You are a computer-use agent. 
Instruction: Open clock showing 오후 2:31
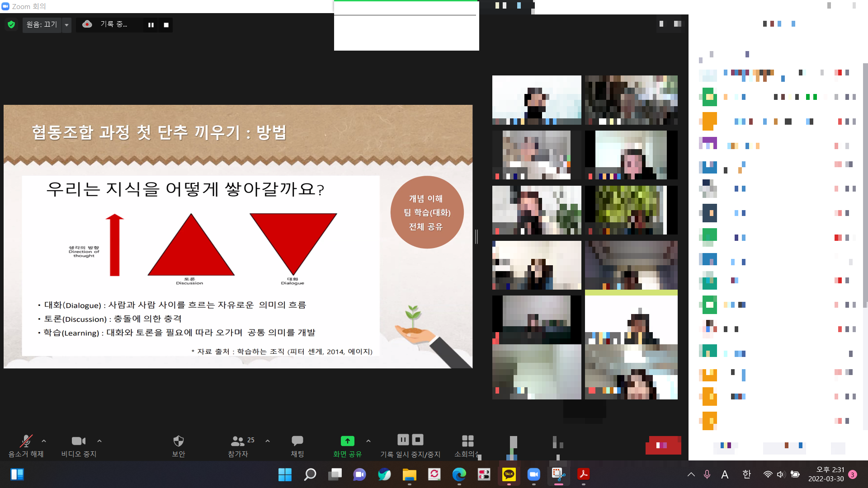coord(826,474)
